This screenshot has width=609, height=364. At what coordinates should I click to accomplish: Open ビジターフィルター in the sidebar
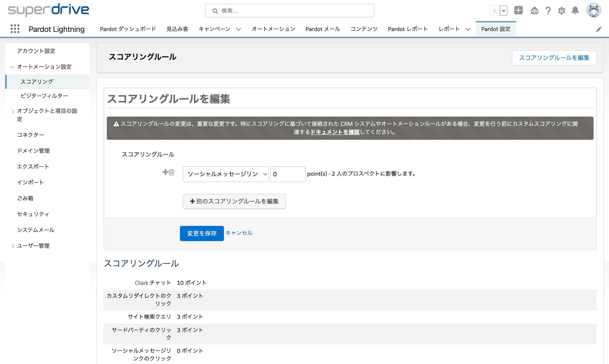pyautogui.click(x=44, y=96)
